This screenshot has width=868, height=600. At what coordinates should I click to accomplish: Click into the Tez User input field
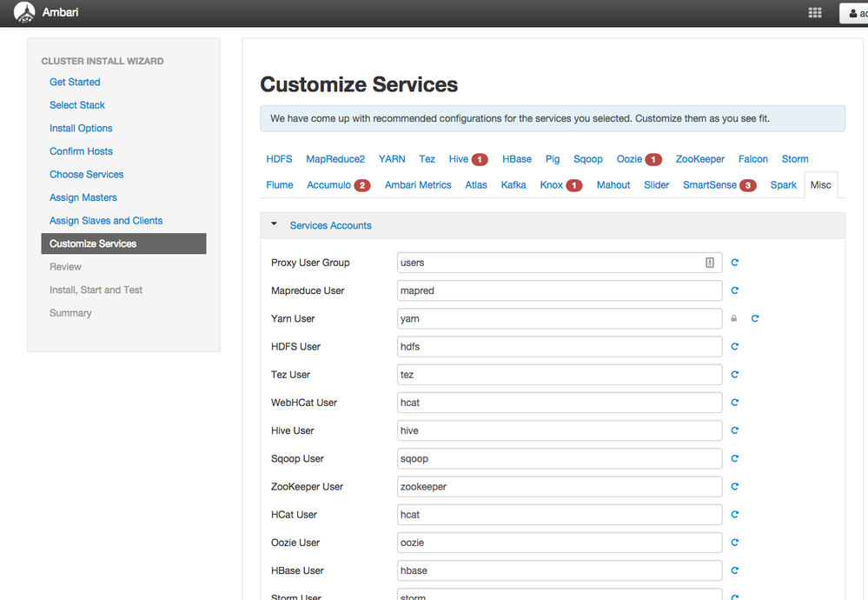pyautogui.click(x=559, y=375)
